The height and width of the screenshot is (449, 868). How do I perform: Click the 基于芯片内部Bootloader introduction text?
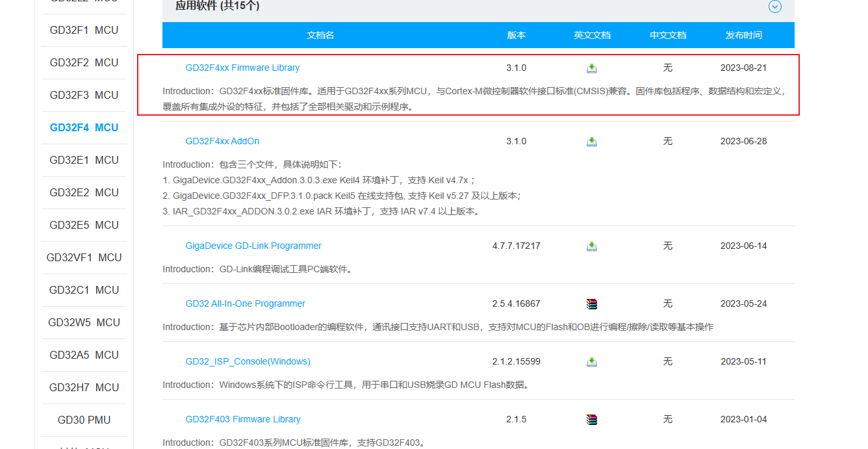click(438, 327)
